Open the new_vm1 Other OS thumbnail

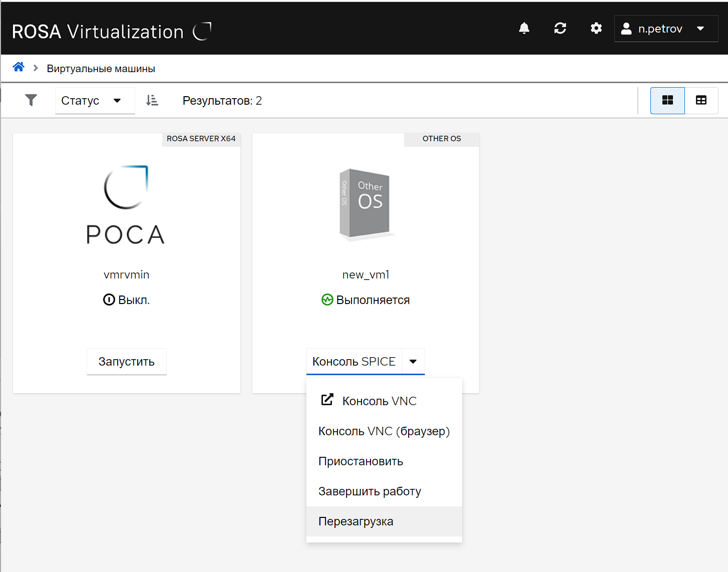[x=366, y=203]
